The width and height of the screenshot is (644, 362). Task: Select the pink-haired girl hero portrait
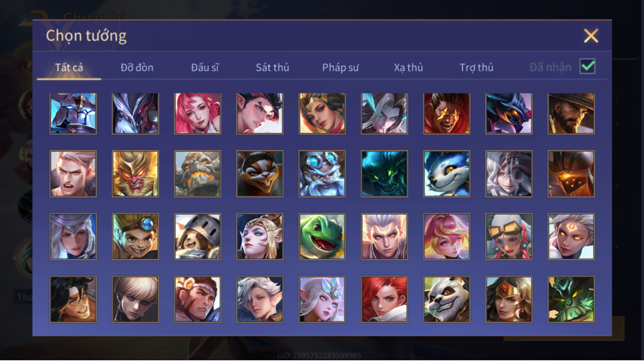198,113
